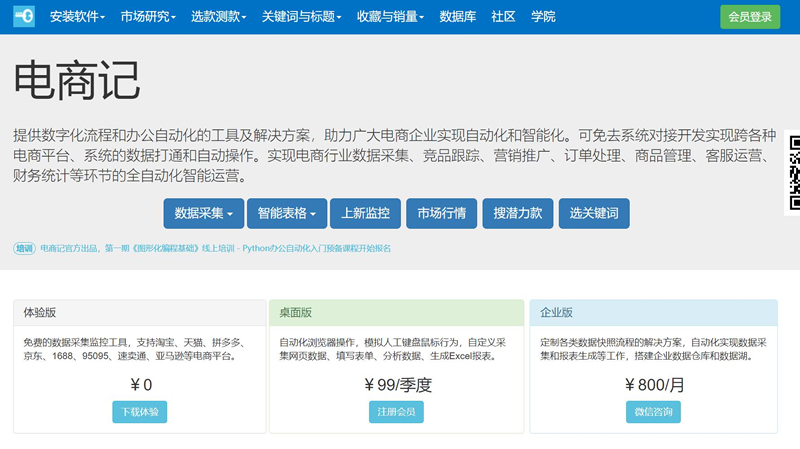The image size is (800, 449).
Task: Open the 社区 menu item
Action: coord(503,17)
